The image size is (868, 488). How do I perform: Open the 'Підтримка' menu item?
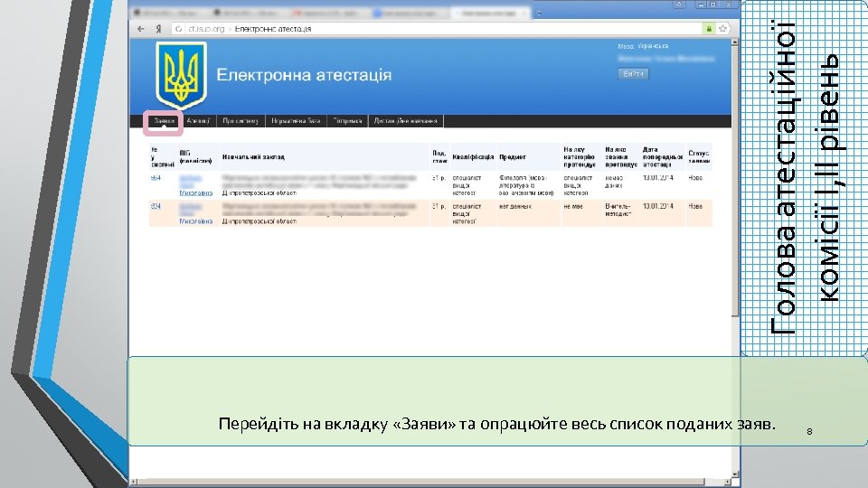point(347,120)
